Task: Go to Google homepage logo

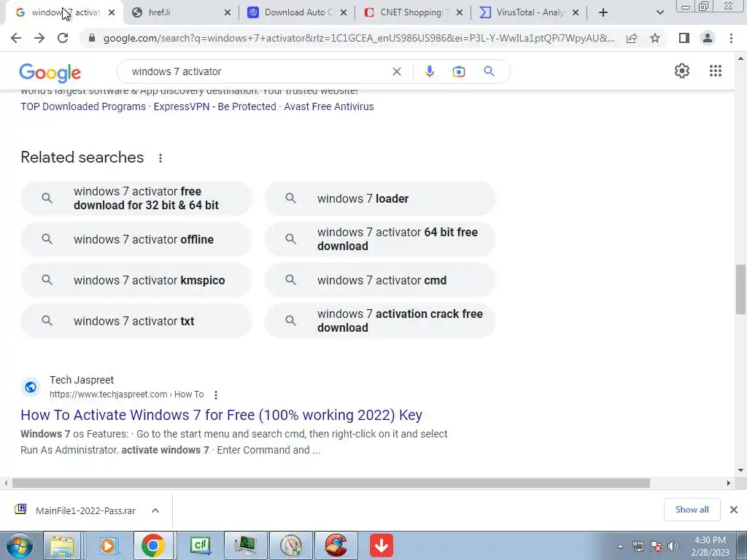Action: (50, 72)
